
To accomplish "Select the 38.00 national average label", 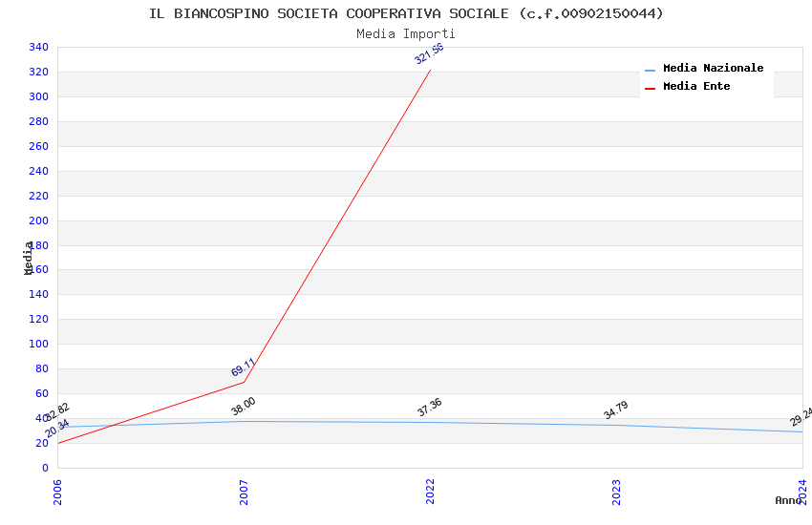I will tap(244, 407).
